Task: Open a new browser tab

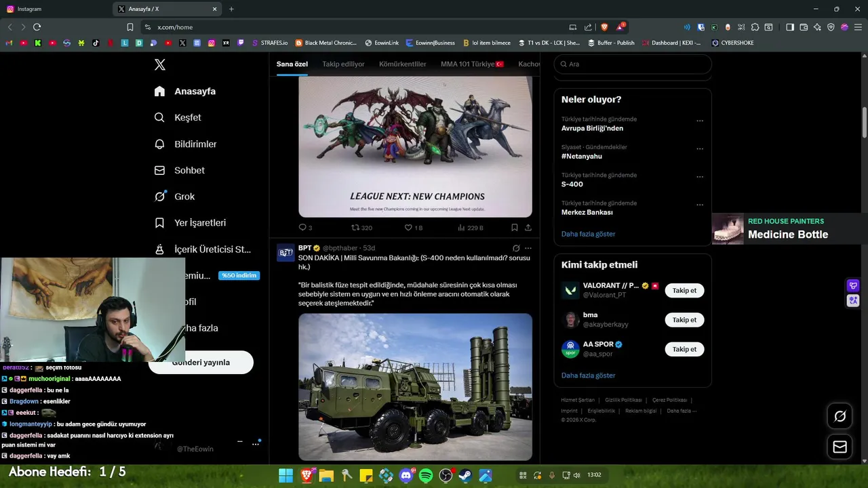Action: click(231, 9)
